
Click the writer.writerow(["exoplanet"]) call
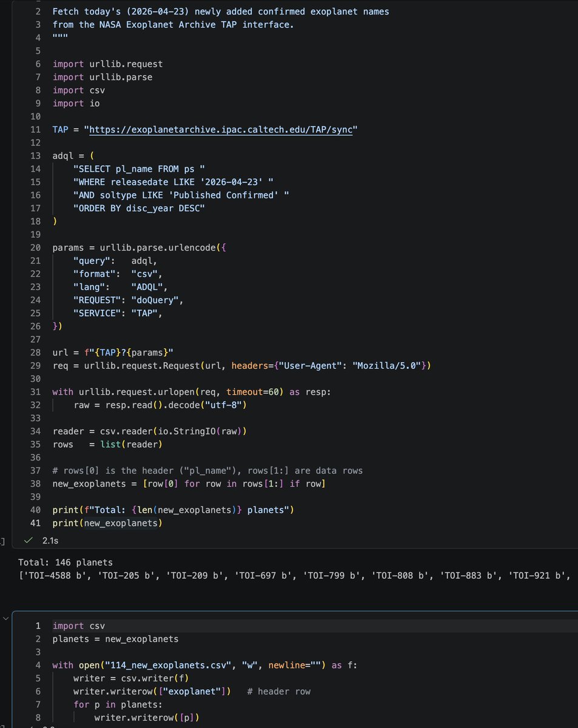click(152, 692)
